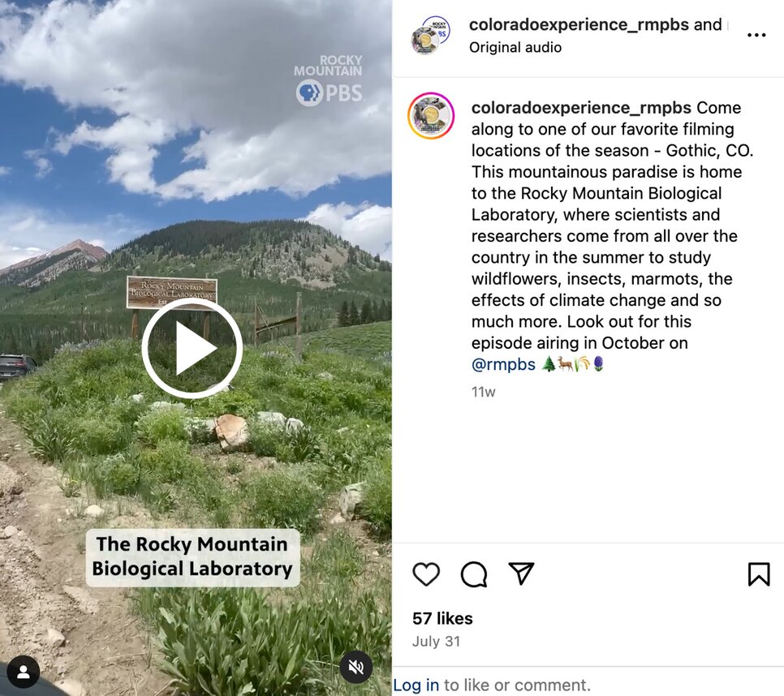This screenshot has height=696, width=784.
Task: Click the Log in link
Action: click(416, 685)
